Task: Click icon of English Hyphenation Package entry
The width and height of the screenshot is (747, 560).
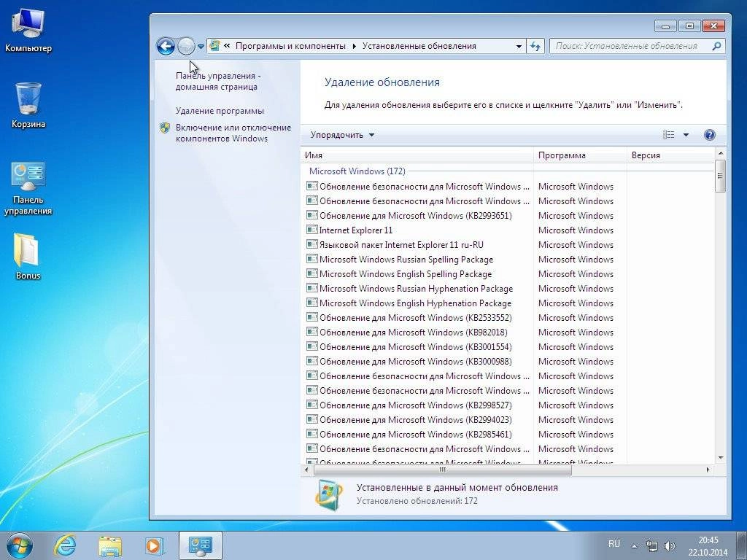Action: coord(312,303)
